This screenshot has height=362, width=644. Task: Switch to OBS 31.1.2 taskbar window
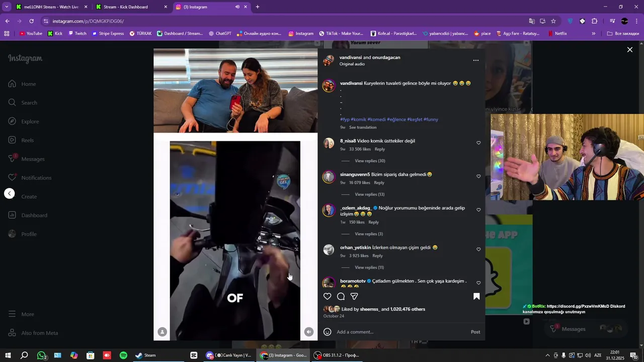(337, 355)
